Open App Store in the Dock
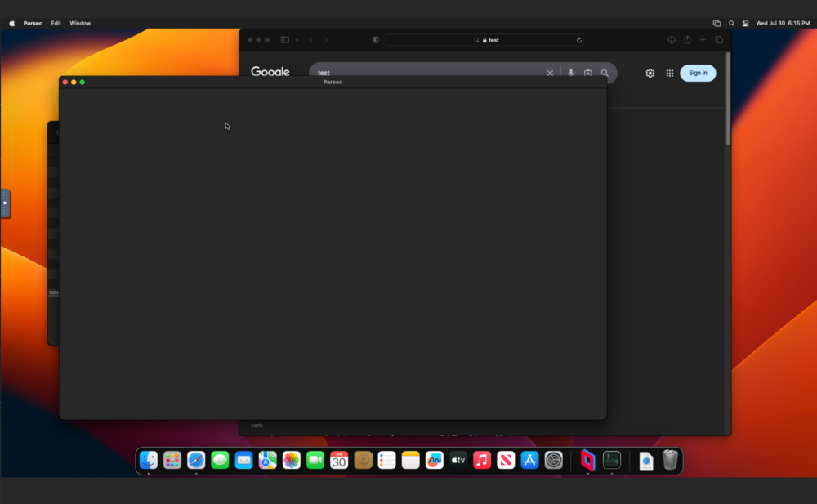Screen dimensions: 817x504 pos(530,460)
